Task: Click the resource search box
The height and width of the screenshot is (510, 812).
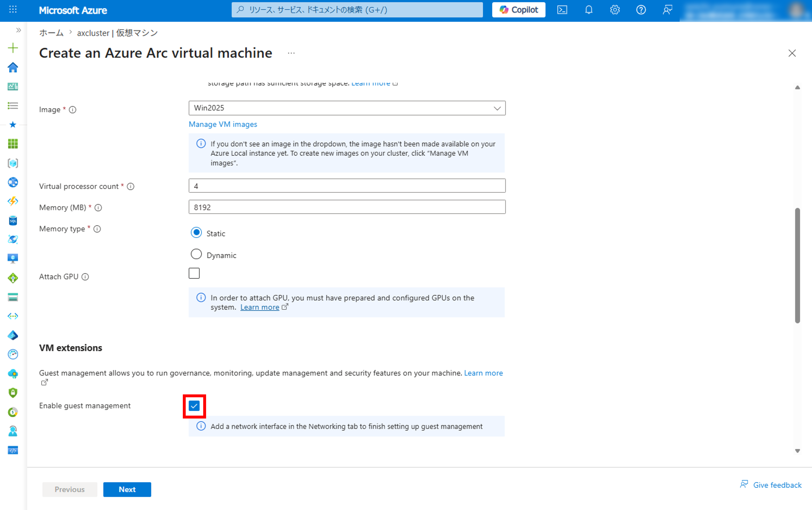Action: click(x=357, y=10)
